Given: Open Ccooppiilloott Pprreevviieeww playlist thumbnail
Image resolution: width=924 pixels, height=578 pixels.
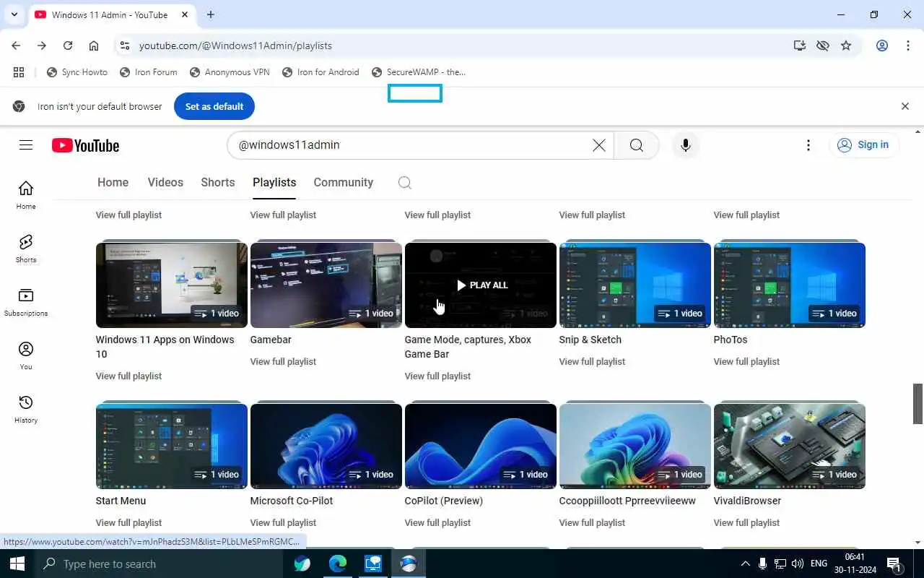Looking at the screenshot, I should click(635, 447).
